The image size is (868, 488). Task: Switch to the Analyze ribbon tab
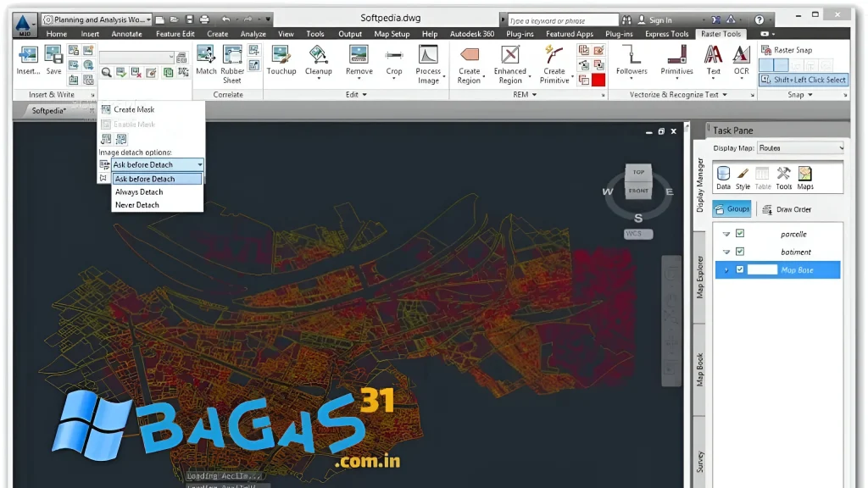[253, 34]
